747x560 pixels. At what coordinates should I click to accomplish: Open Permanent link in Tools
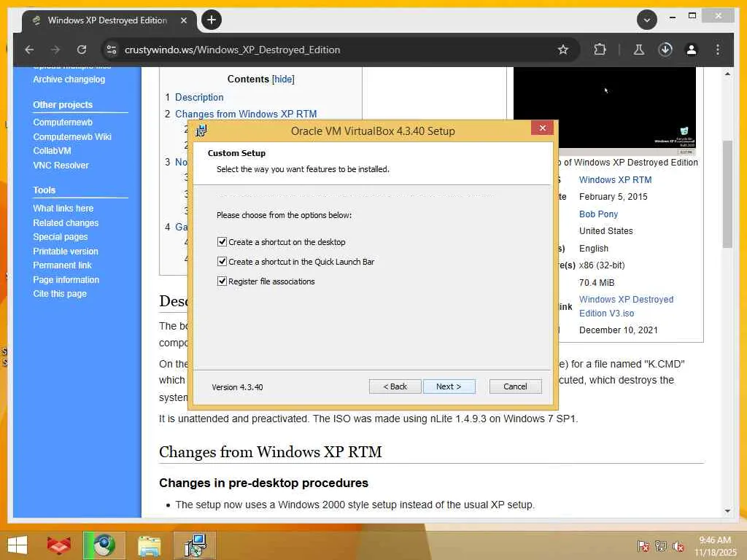(63, 265)
